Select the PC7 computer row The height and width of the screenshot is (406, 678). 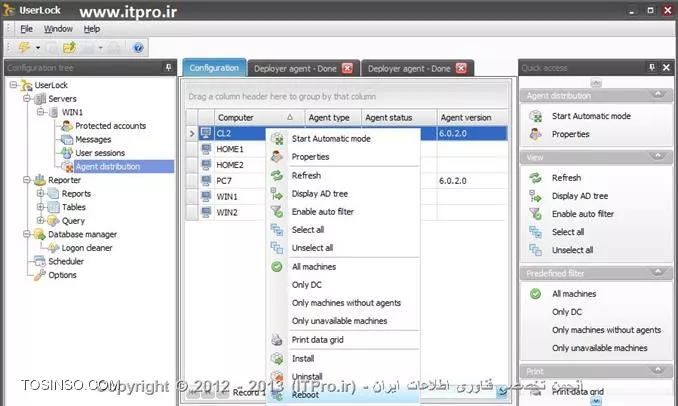[224, 181]
